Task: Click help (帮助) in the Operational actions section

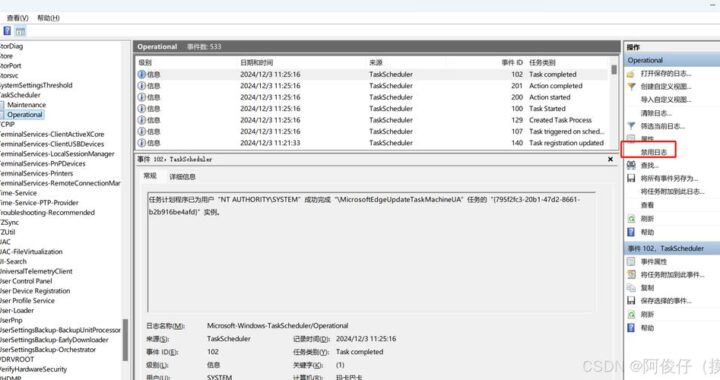Action: [x=647, y=232]
